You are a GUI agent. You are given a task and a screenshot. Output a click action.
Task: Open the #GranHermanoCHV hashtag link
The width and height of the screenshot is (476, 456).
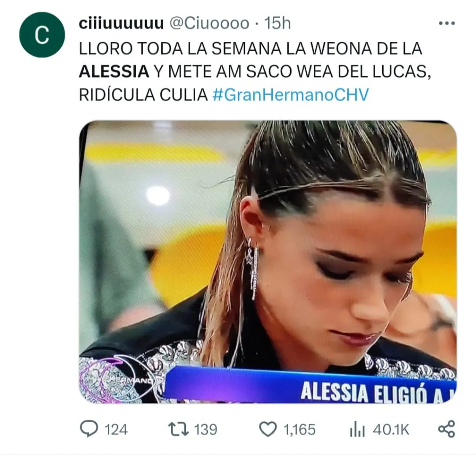(x=291, y=95)
